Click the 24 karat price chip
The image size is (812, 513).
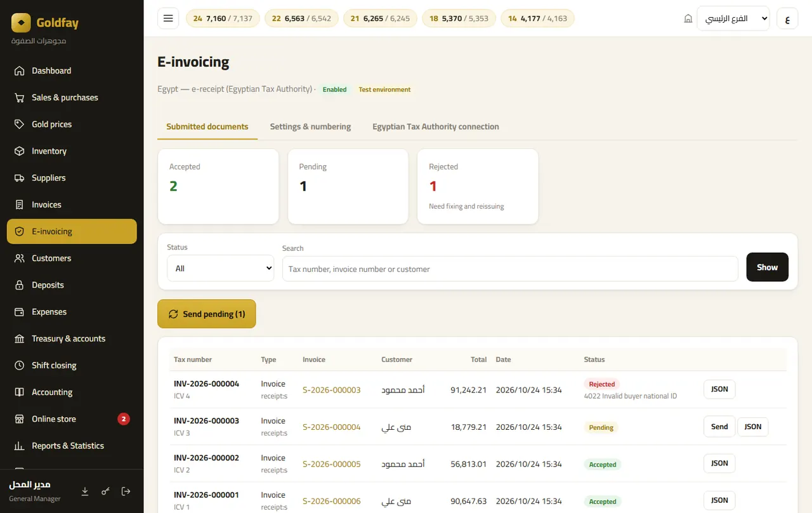223,18
